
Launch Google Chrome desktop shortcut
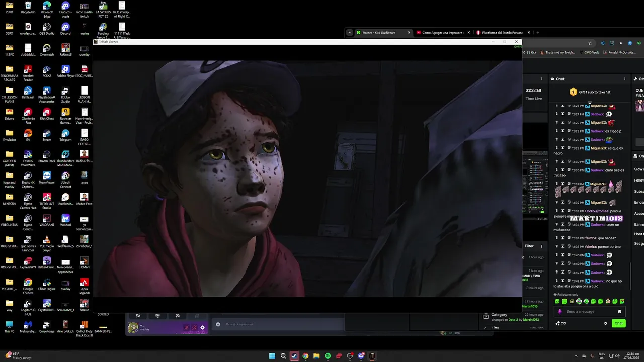[x=28, y=285]
